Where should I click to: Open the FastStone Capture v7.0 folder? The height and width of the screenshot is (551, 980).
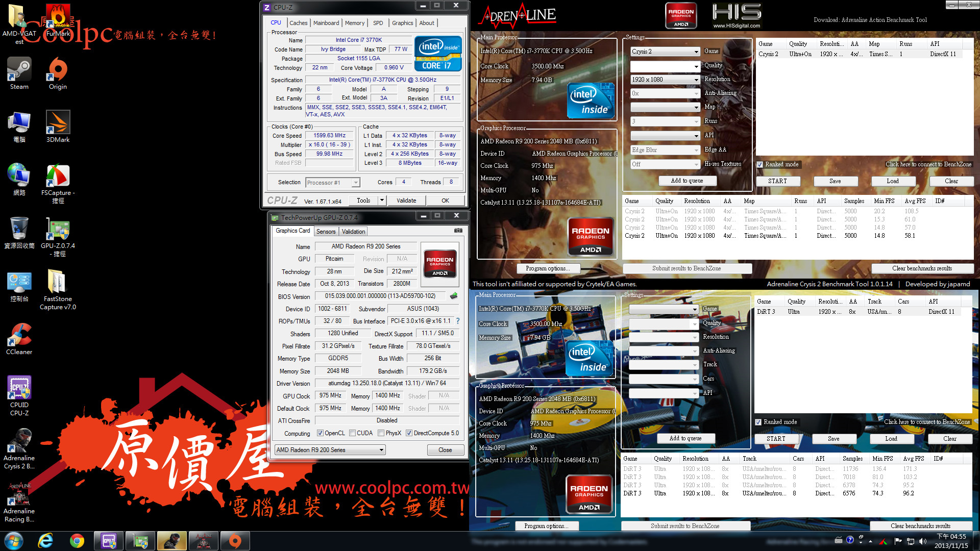58,290
